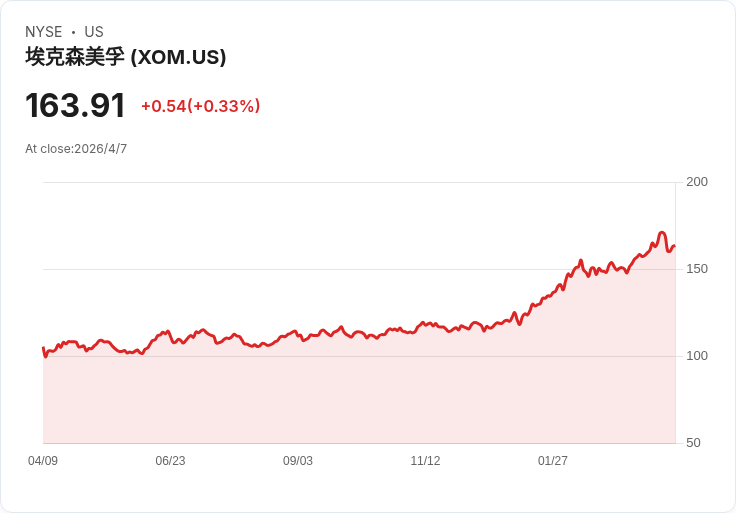This screenshot has width=736, height=513.
Task: Select the 04/09 date on the x-axis
Action: pos(43,461)
